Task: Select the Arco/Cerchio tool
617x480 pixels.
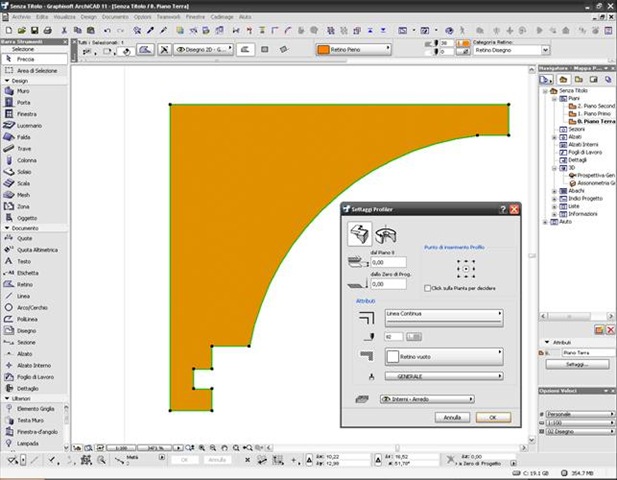Action: pos(30,307)
